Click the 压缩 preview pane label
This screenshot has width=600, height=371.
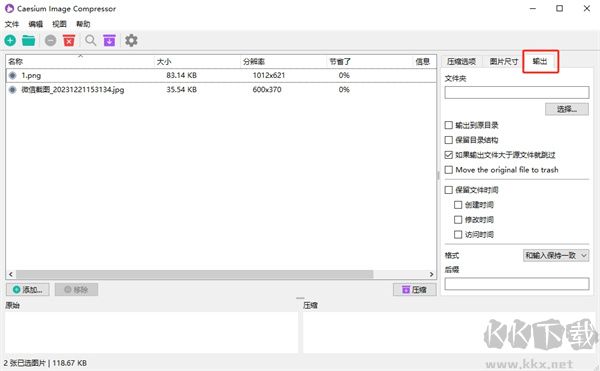[x=310, y=305]
